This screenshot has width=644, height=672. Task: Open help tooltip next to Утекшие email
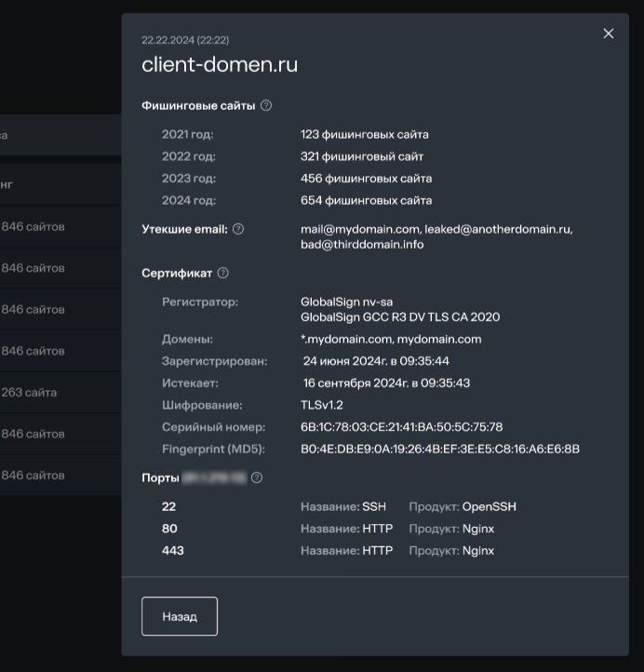click(238, 229)
